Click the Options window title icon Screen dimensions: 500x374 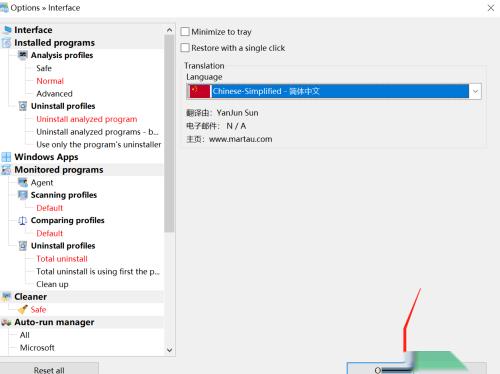[4, 7]
